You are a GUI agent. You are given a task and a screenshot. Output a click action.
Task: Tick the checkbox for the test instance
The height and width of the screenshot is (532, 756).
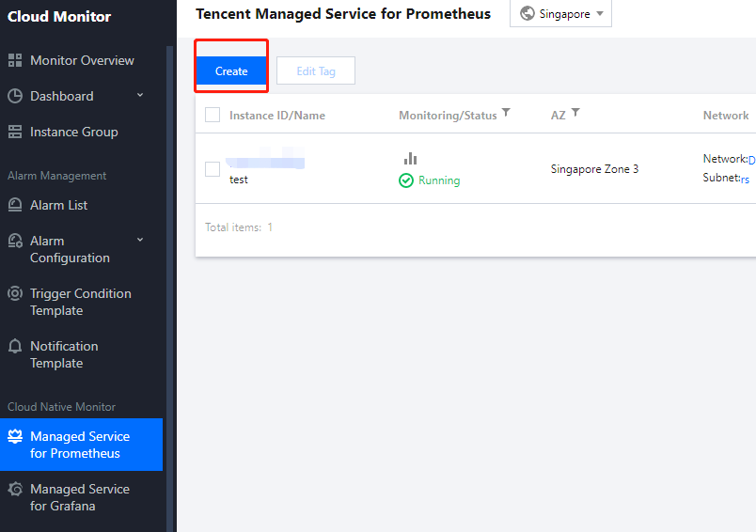coord(213,169)
